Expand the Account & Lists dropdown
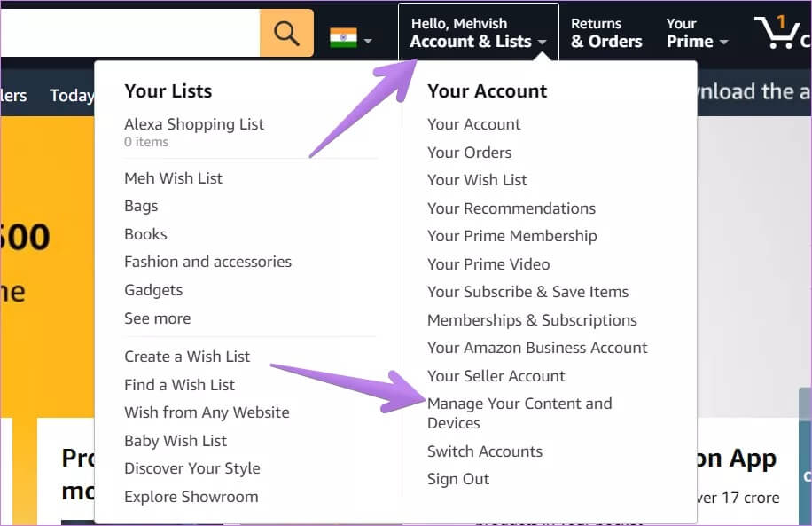 [x=478, y=33]
